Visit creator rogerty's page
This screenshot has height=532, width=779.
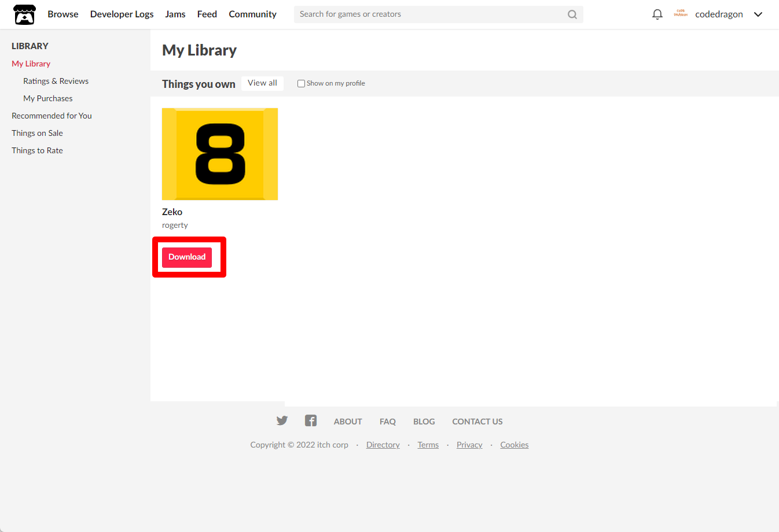(x=175, y=226)
